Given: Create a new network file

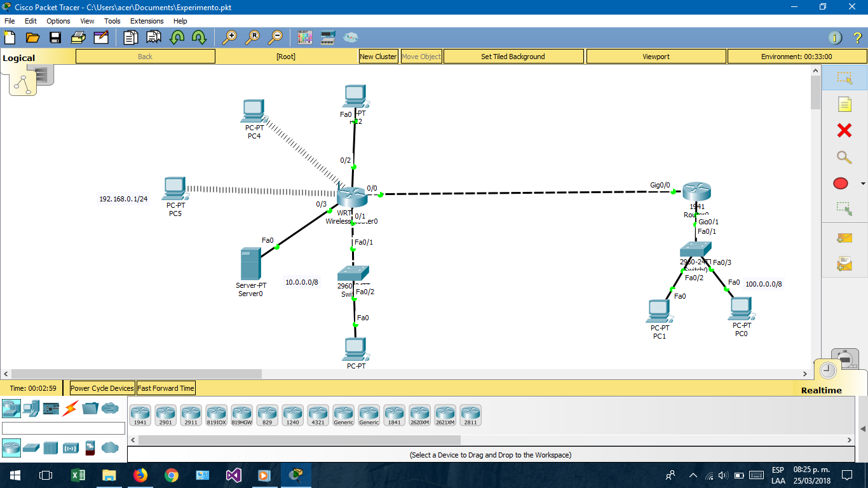Looking at the screenshot, I should [x=10, y=37].
